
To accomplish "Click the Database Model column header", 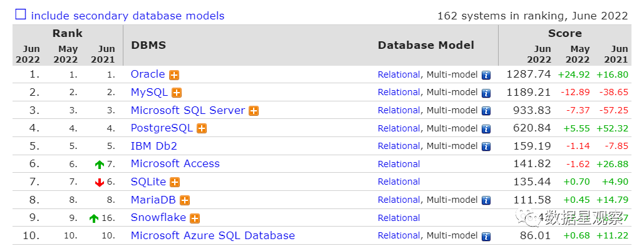I will (426, 45).
